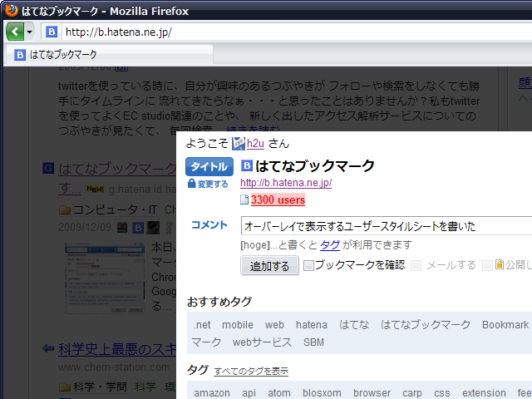Open the コンピュータ・IT category link
The image size is (532, 399).
(115, 209)
